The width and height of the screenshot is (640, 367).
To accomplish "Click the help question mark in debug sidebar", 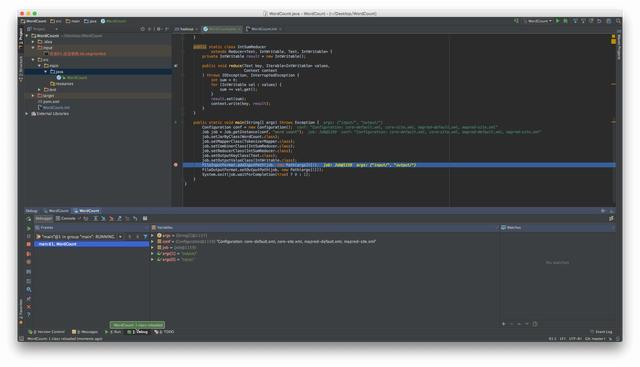I will point(29,315).
